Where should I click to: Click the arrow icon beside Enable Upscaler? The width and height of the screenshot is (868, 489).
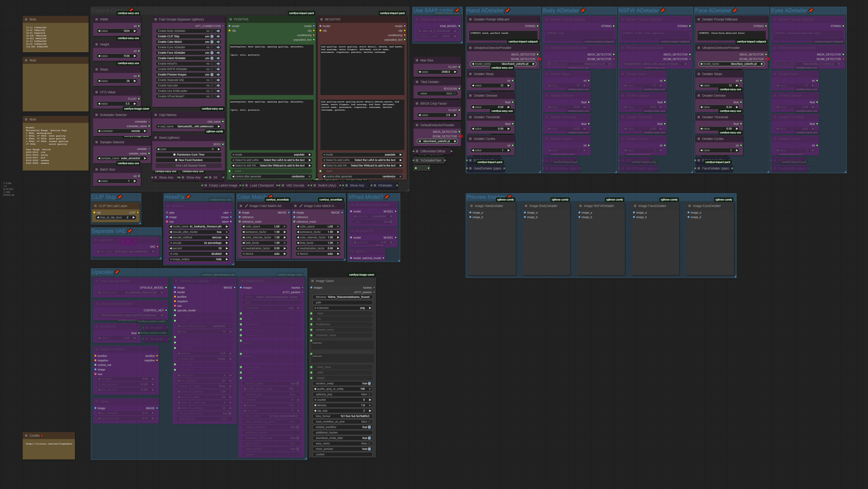(218, 86)
